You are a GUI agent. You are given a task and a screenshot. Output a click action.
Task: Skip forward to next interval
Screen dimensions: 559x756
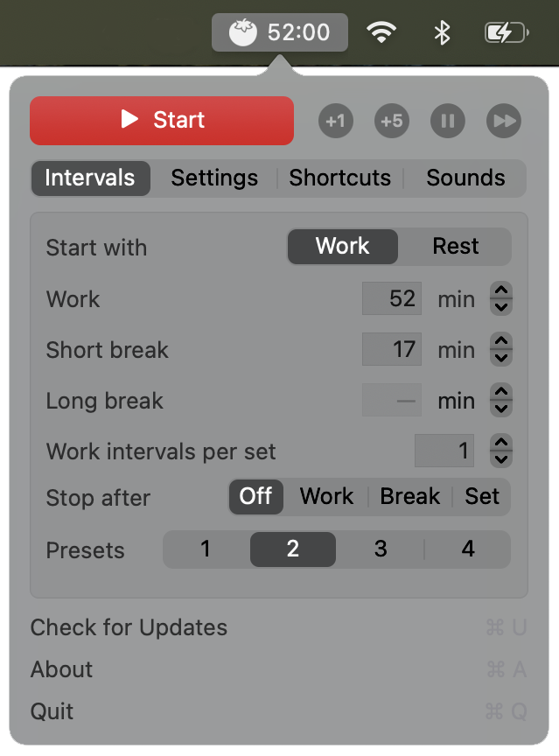503,121
